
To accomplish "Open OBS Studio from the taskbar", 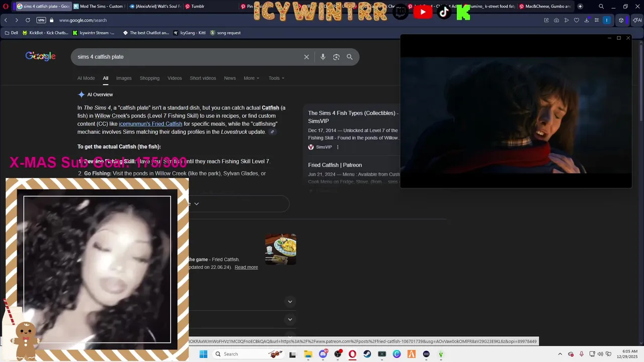I will click(338, 354).
